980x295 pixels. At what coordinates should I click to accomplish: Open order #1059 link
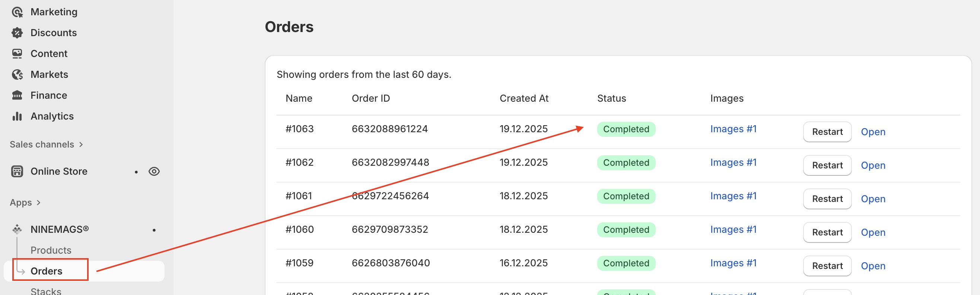pos(873,266)
